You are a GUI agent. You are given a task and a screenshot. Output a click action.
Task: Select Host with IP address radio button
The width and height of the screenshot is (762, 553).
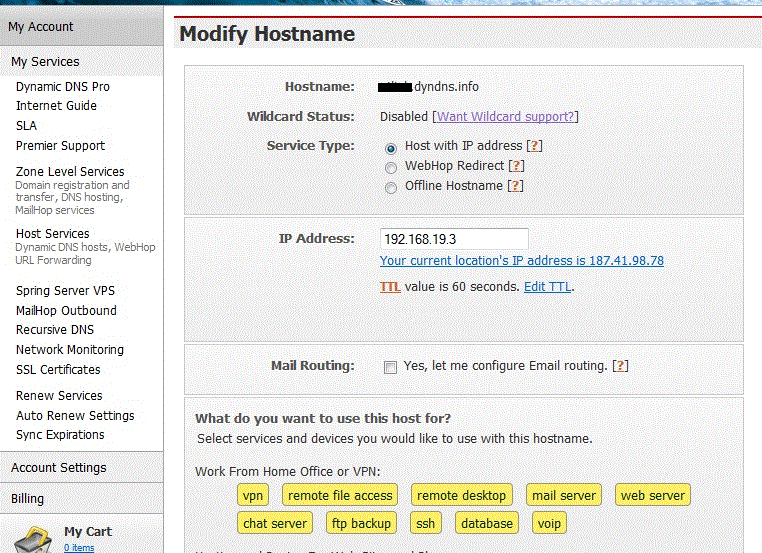[391, 148]
